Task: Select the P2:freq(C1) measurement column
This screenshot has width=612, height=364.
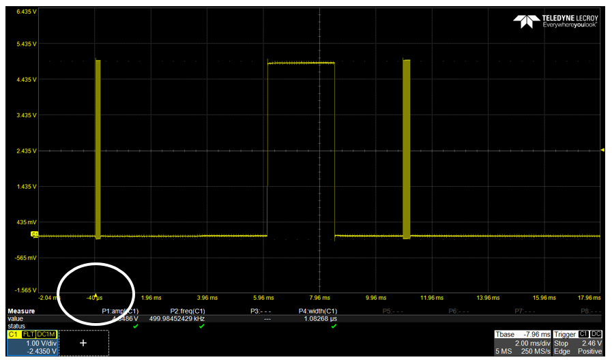Action: pyautogui.click(x=188, y=311)
